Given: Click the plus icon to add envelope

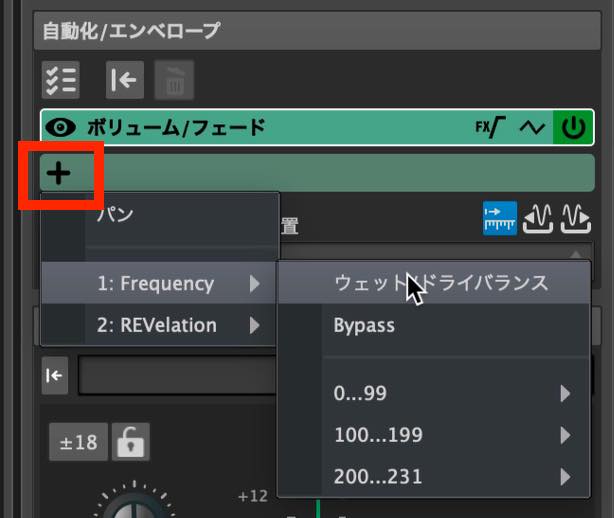Looking at the screenshot, I should point(58,173).
